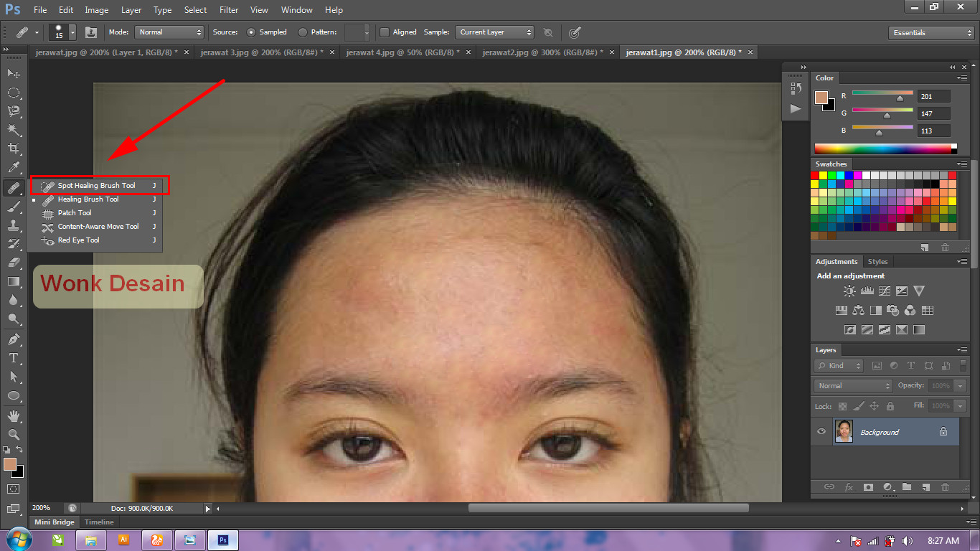This screenshot has width=980, height=551.
Task: Open the brush preset picker arrow
Action: [x=72, y=32]
